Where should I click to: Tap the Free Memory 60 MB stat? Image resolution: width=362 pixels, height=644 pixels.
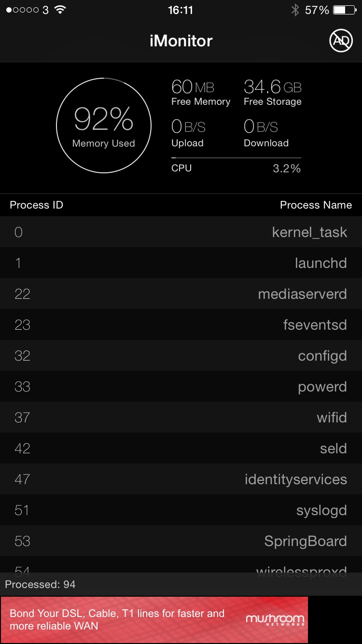201,93
